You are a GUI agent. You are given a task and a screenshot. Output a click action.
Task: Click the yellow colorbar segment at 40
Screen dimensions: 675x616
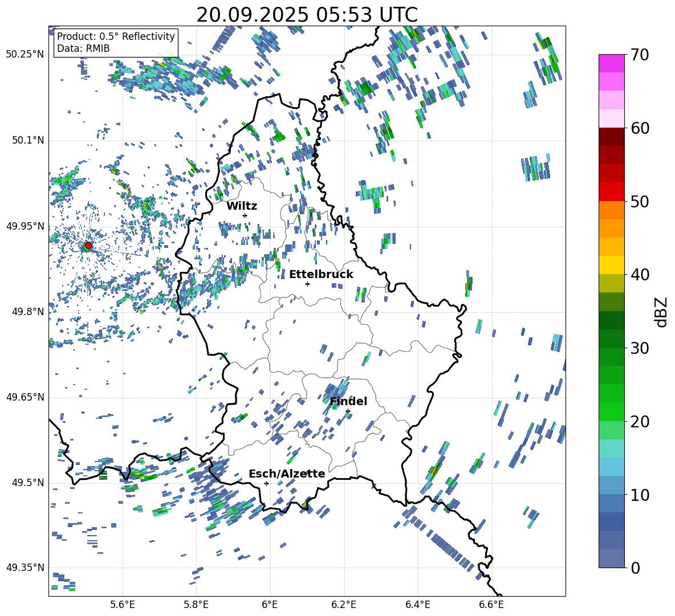[x=611, y=265]
